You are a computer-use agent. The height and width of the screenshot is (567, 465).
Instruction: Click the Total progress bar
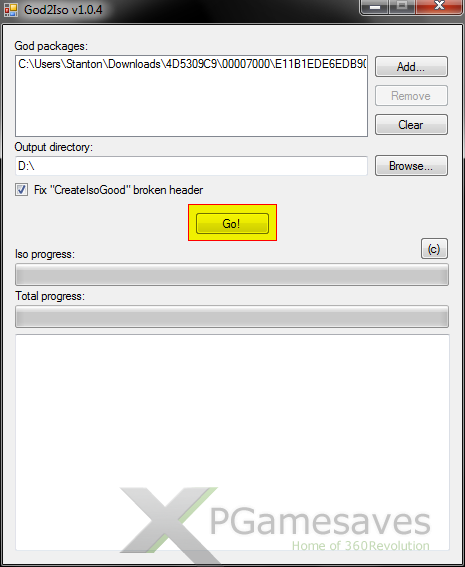point(232,316)
